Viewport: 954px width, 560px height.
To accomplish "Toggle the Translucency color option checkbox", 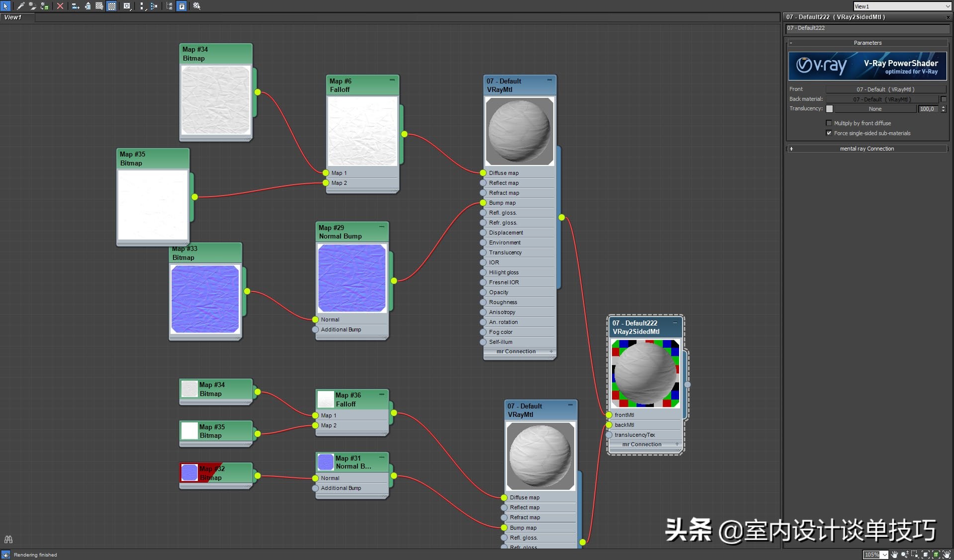I will [x=829, y=109].
